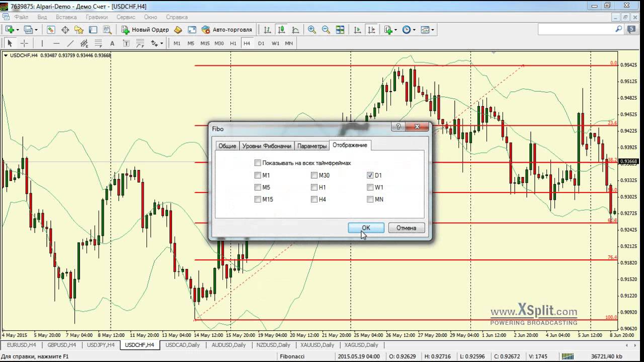644x362 pixels.
Task: Switch to line chart type
Action: coord(295,30)
